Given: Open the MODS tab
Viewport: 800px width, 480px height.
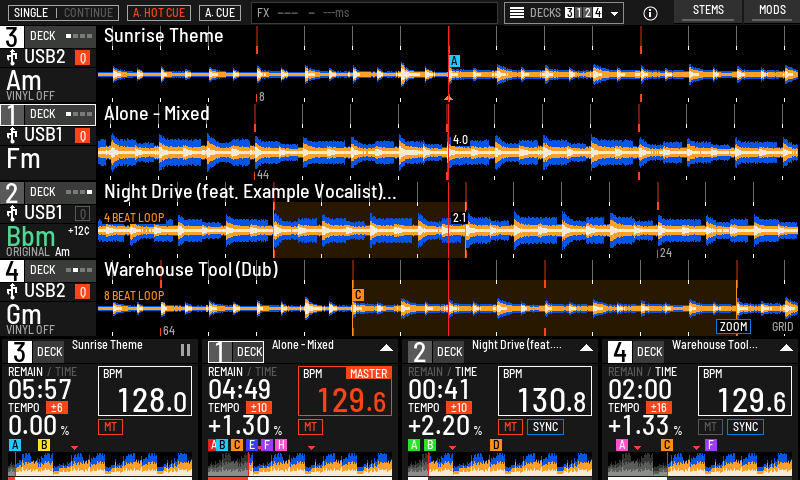Looking at the screenshot, I should [x=772, y=11].
